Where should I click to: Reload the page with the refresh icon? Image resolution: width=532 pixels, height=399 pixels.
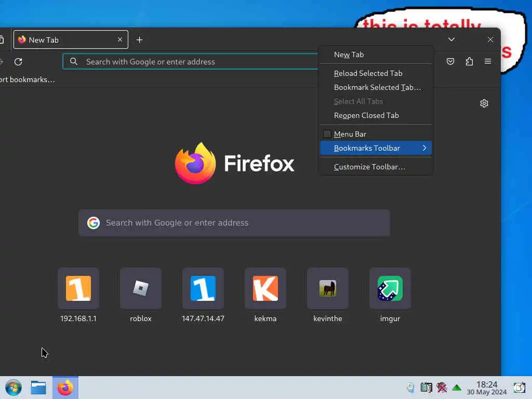pos(18,62)
